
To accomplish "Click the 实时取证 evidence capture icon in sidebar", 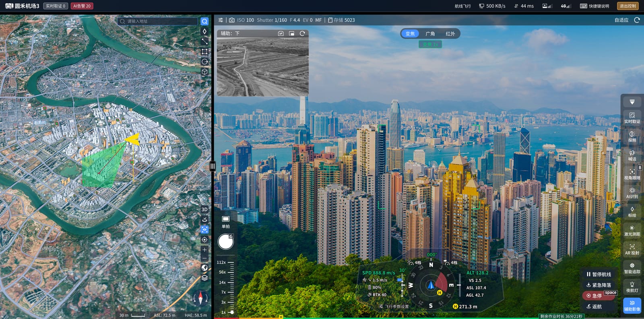I will coord(632,118).
